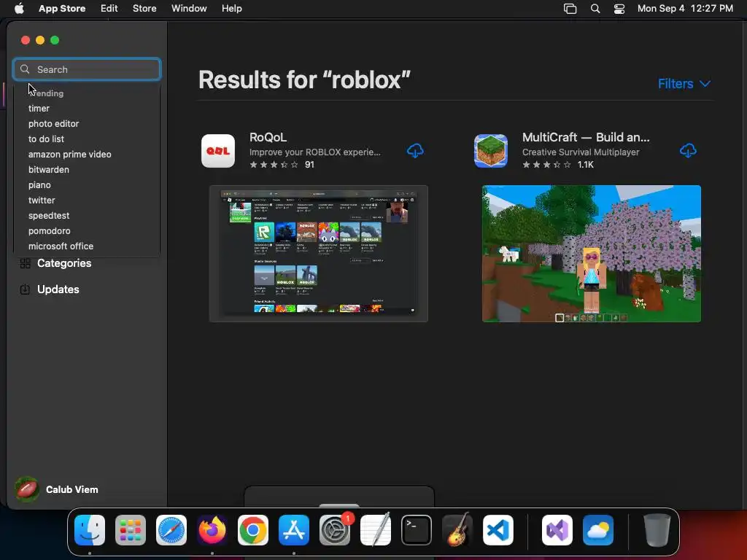Open Launchpad from the Dock
This screenshot has height=560, width=747.
[x=131, y=530]
